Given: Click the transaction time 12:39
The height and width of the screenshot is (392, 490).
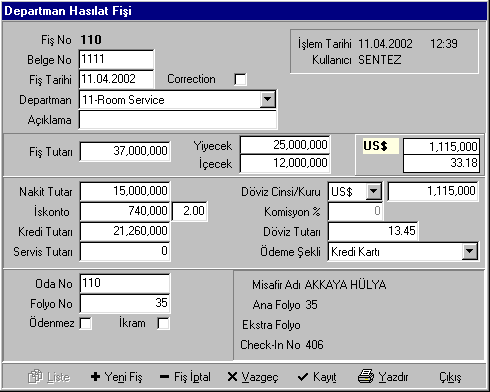Looking at the screenshot, I should pyautogui.click(x=444, y=44).
